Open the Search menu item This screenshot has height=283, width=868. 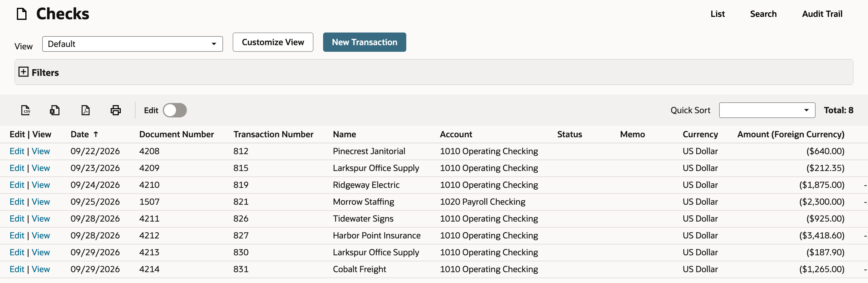click(763, 14)
